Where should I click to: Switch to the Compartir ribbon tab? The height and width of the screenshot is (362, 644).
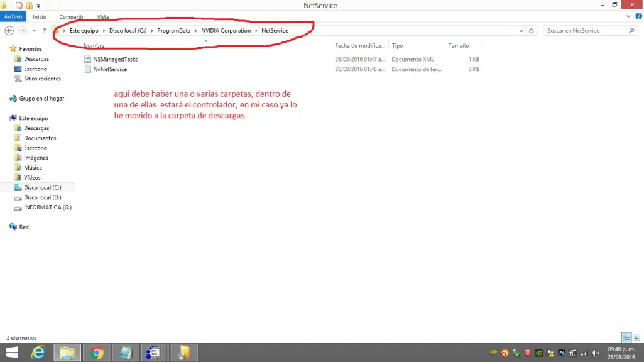click(x=71, y=17)
